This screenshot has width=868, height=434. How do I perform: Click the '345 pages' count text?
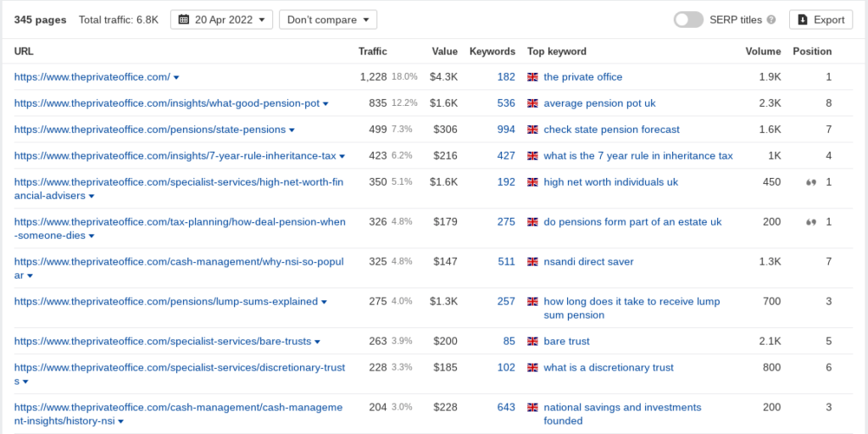pyautogui.click(x=40, y=20)
